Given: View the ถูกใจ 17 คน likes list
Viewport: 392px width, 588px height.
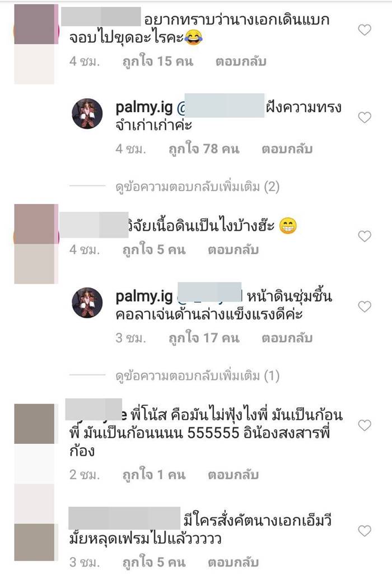Looking at the screenshot, I should coord(204,338).
